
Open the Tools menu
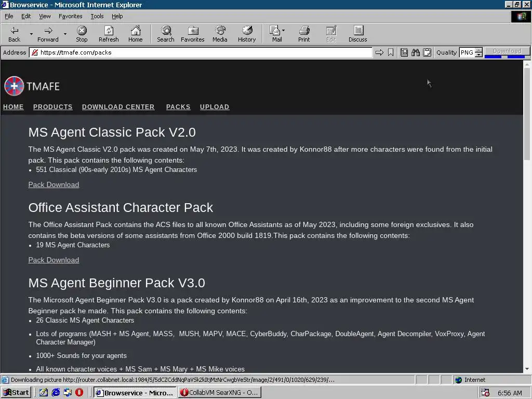pyautogui.click(x=97, y=16)
